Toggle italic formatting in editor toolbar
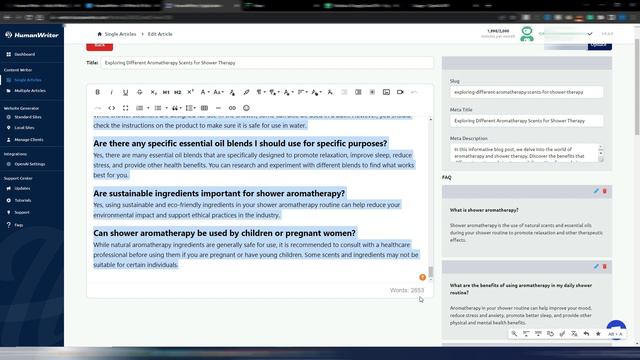 [x=111, y=92]
